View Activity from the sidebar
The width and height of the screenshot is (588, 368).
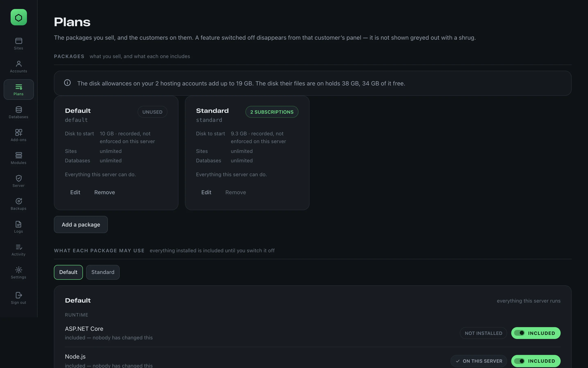(19, 250)
